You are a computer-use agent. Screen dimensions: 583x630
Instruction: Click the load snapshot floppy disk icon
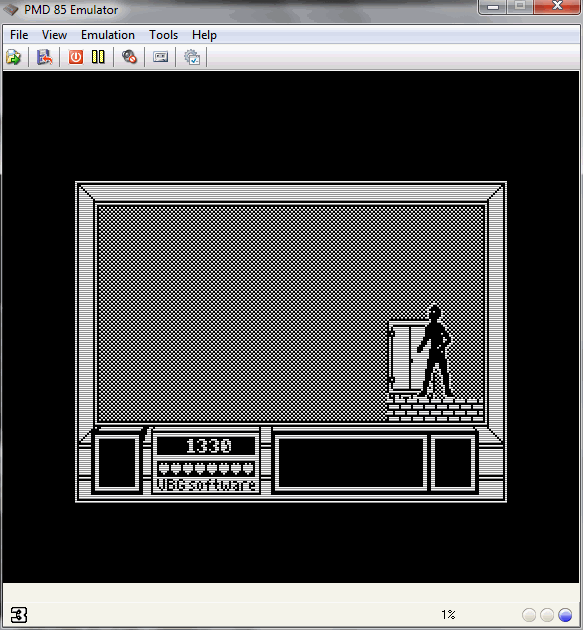45,57
